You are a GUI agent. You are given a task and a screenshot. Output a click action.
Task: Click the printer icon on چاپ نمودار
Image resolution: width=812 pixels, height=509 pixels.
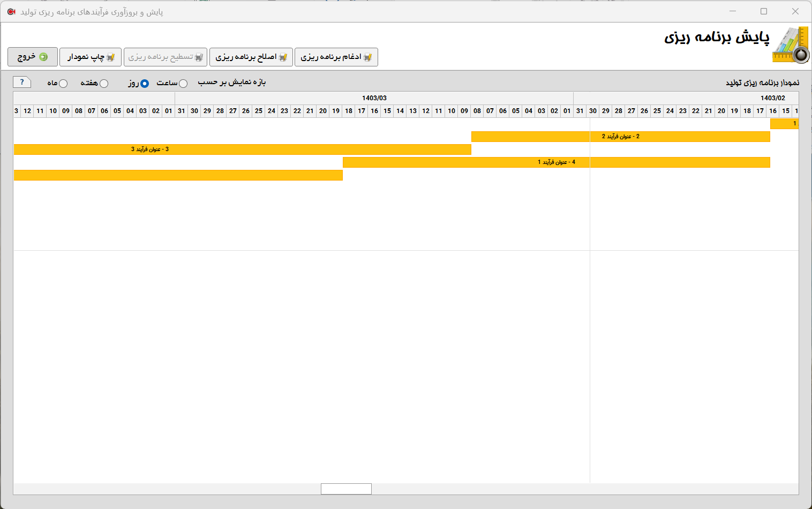click(110, 57)
